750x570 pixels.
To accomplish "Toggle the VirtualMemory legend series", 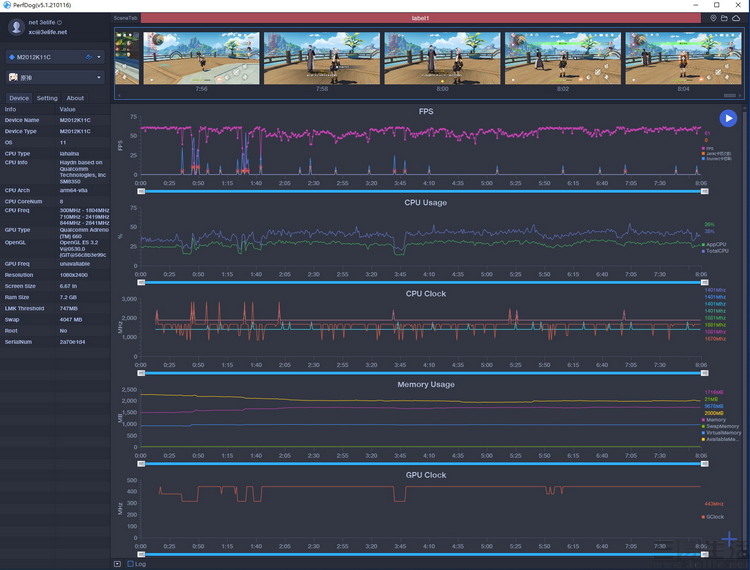I will coord(721,433).
